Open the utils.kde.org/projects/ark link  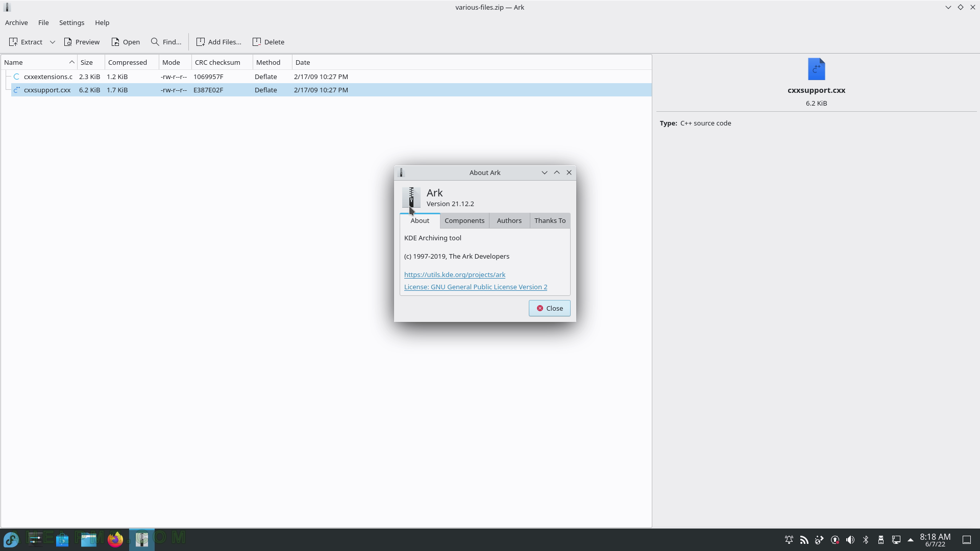click(455, 274)
